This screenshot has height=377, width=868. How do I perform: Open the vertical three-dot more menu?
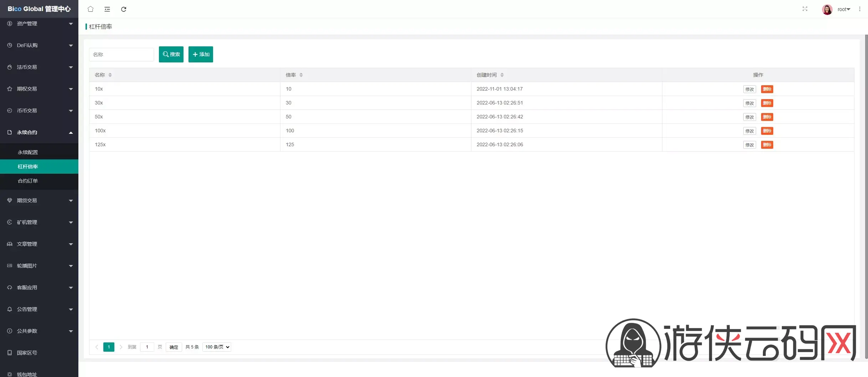tap(859, 9)
